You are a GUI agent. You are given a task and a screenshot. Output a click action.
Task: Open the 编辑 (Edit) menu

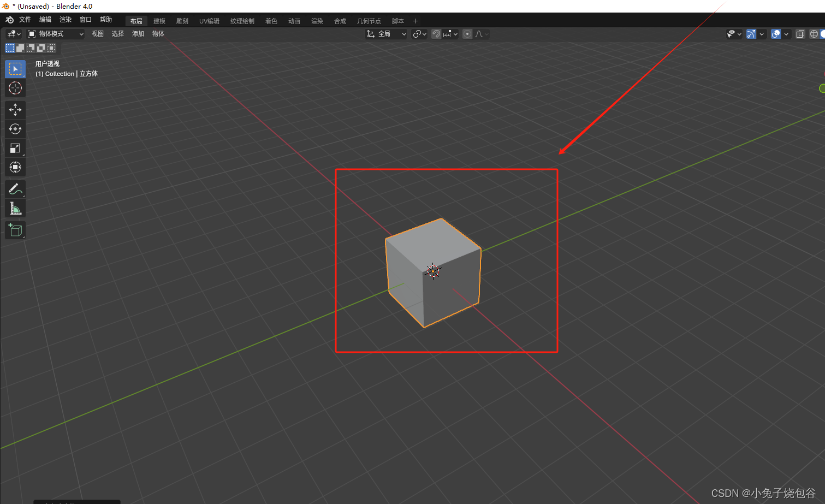point(45,20)
